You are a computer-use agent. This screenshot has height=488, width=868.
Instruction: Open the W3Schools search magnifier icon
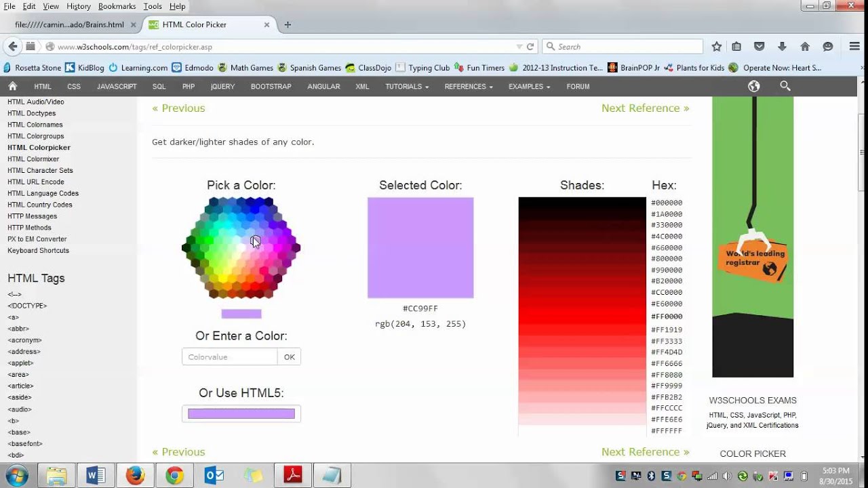pos(785,86)
